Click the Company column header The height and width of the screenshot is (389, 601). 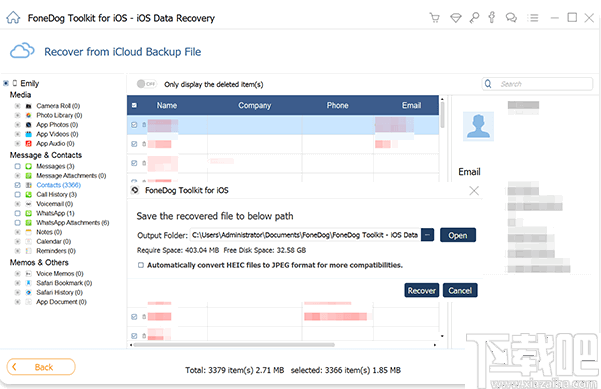click(x=255, y=105)
